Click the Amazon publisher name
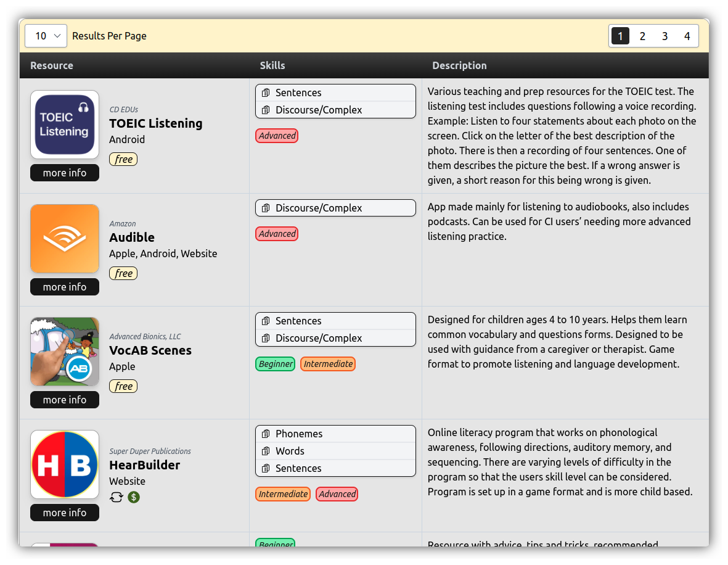The height and width of the screenshot is (565, 728). 123,223
